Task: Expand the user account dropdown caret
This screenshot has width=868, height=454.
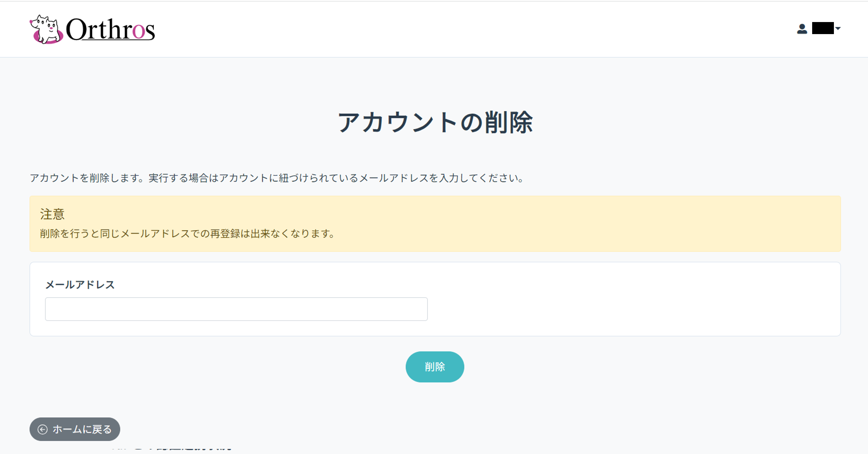Action: pyautogui.click(x=838, y=29)
